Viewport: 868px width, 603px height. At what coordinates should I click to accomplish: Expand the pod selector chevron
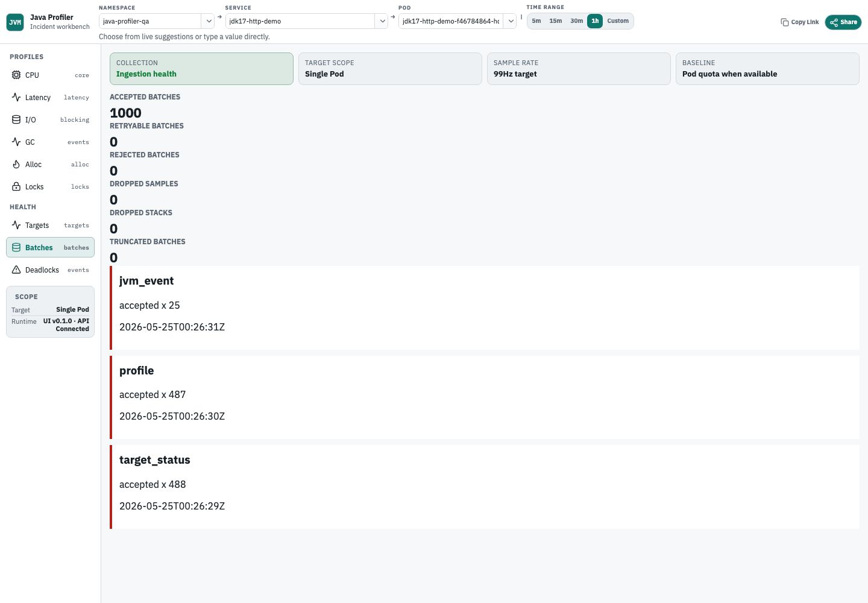[x=511, y=21]
